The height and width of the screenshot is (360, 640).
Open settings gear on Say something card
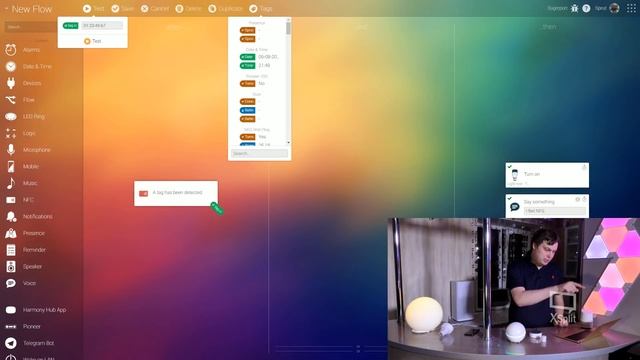(x=578, y=199)
